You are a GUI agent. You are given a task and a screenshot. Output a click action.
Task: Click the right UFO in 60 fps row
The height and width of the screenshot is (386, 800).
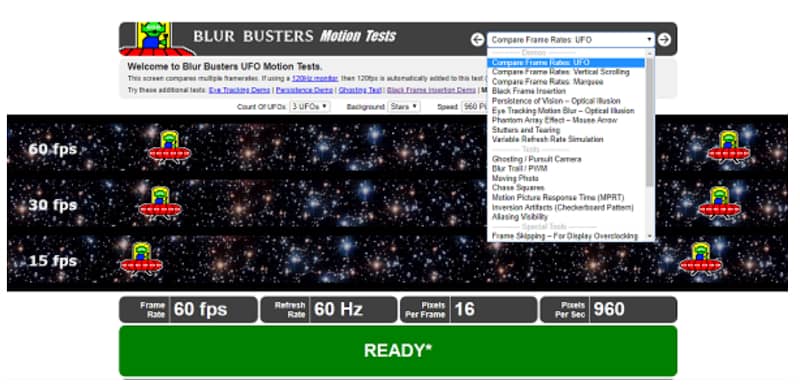click(728, 147)
